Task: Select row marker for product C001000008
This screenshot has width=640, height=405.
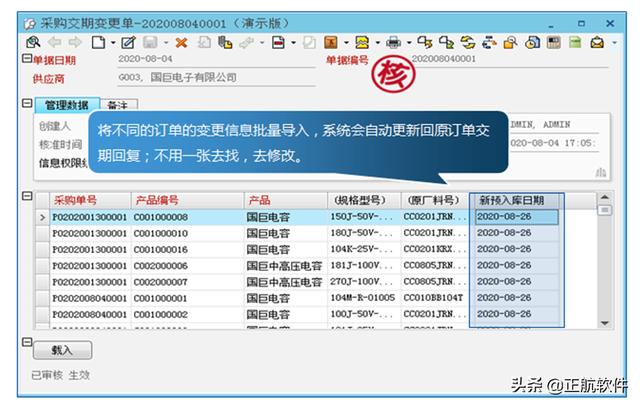Action: point(42,217)
